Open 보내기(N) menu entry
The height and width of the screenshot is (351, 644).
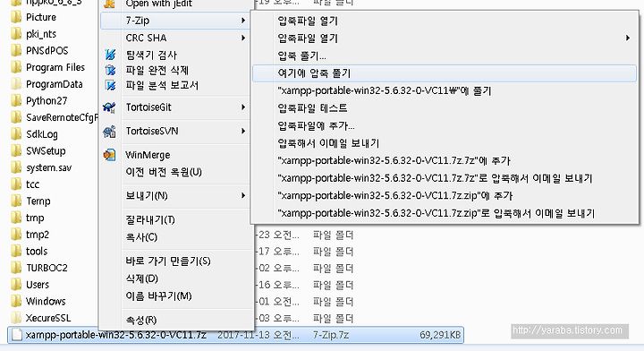[175, 195]
